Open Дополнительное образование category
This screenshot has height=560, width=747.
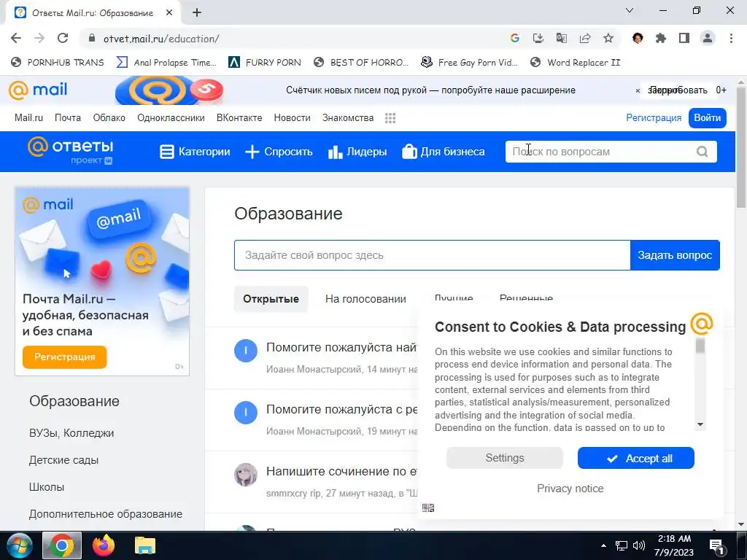pyautogui.click(x=106, y=514)
